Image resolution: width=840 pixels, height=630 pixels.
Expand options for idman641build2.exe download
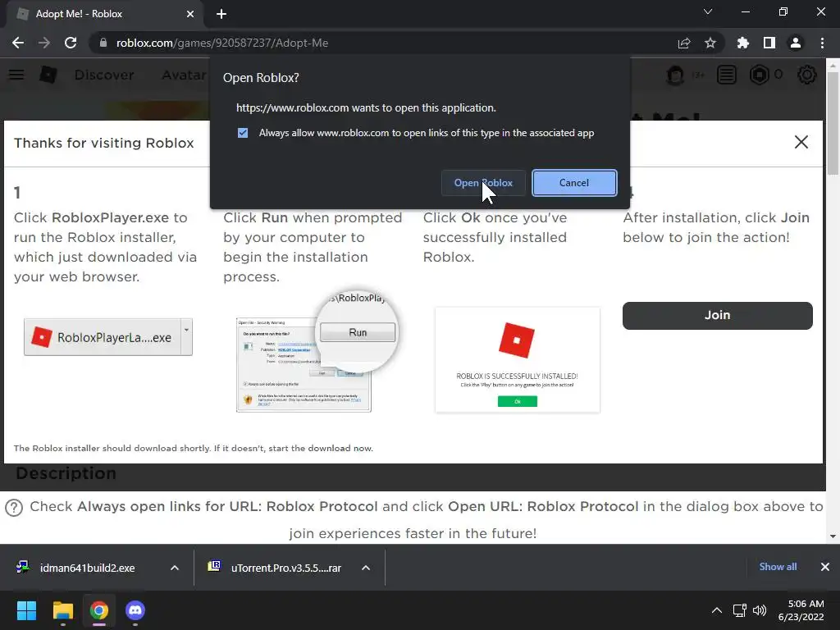point(175,568)
